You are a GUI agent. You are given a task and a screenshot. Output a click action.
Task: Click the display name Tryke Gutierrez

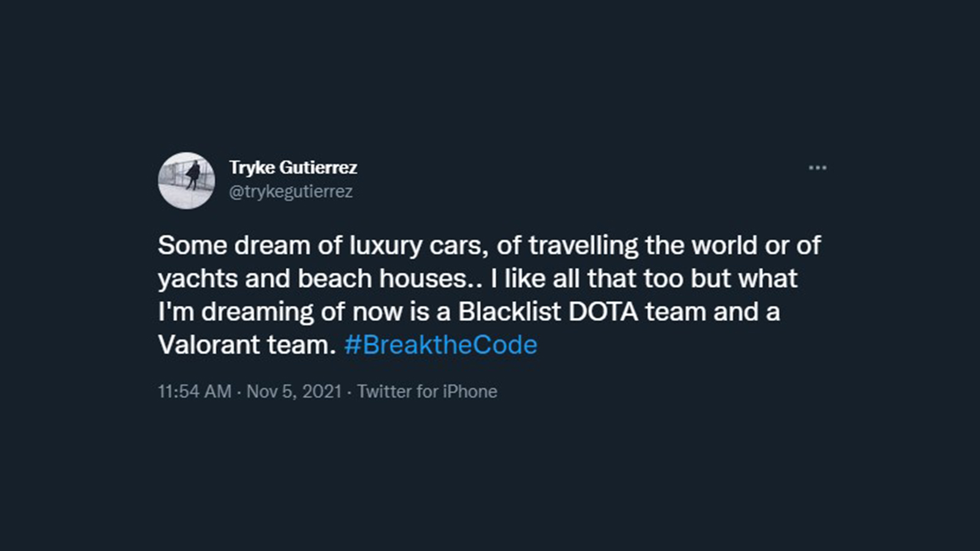point(294,168)
